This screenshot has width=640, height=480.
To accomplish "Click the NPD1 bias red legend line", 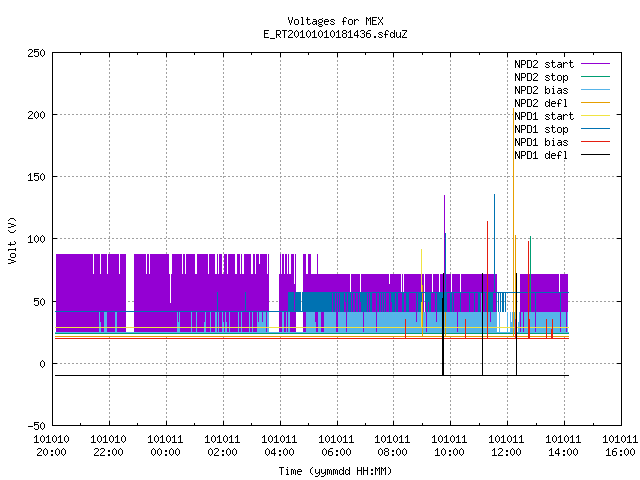I will pyautogui.click(x=595, y=142).
